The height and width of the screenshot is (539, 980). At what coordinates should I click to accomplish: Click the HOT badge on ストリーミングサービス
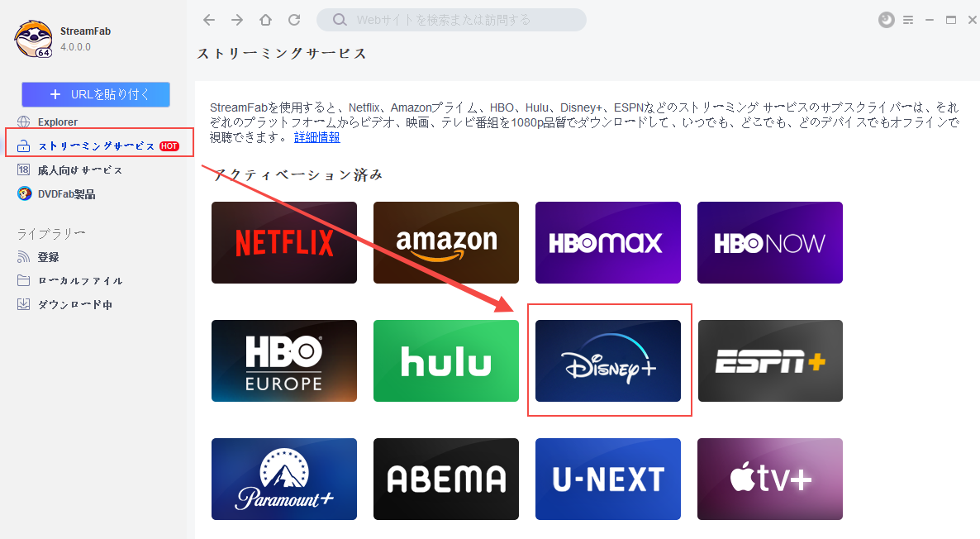pos(169,145)
